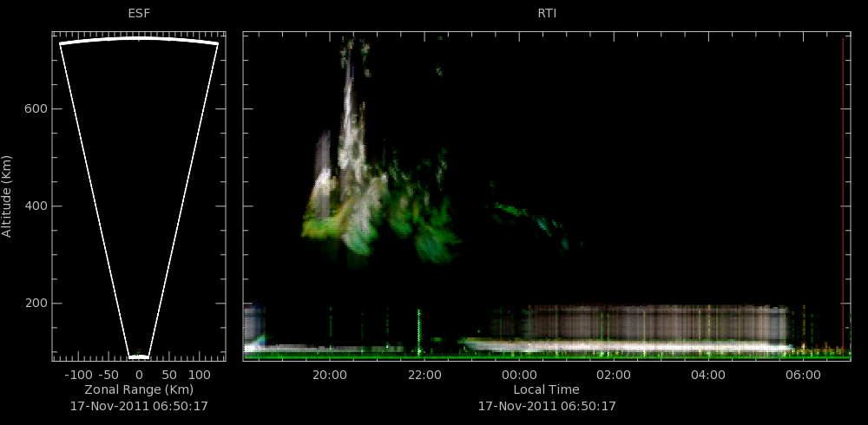Click the ESF plot title

tap(139, 13)
